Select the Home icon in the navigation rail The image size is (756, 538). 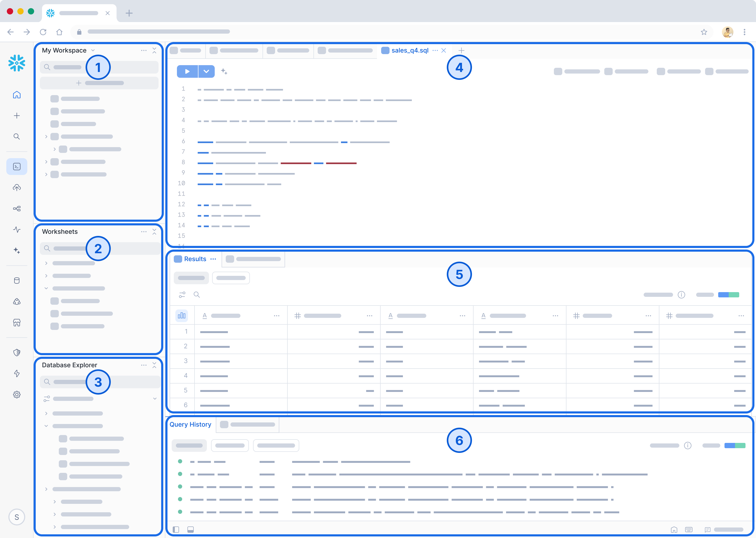(17, 95)
